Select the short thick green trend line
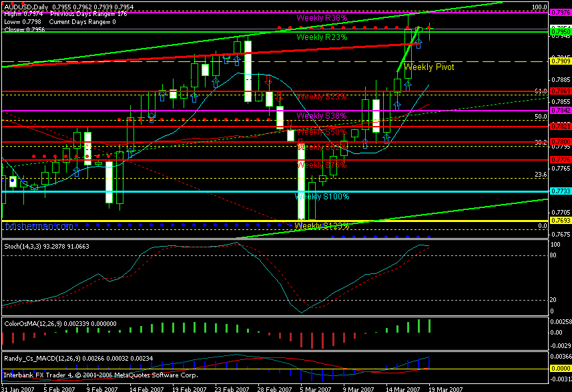Screen dimensions: 572x392 (408, 50)
